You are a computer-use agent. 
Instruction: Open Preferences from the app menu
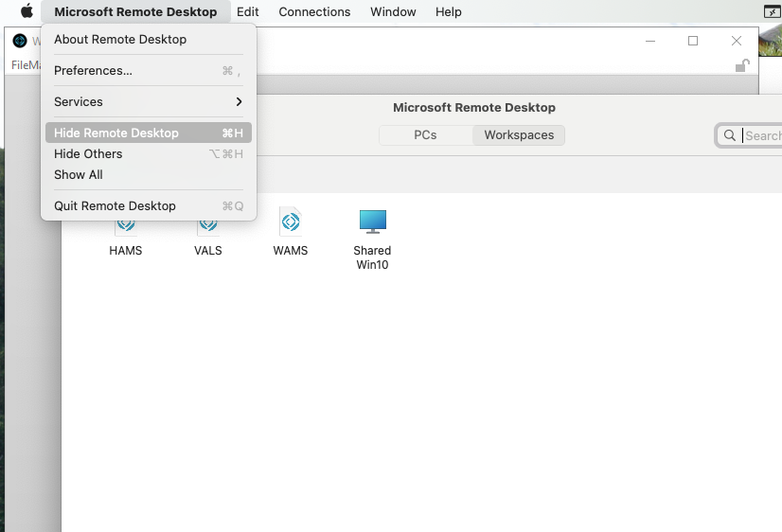(149, 70)
